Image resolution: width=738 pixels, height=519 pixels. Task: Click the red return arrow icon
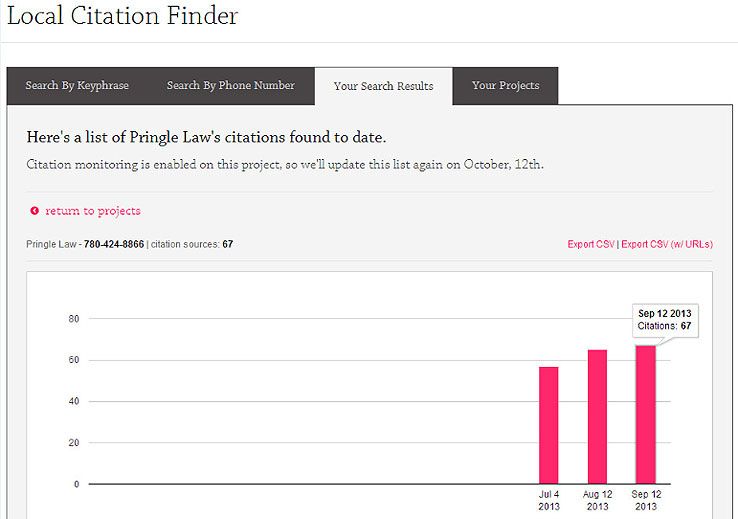34,211
